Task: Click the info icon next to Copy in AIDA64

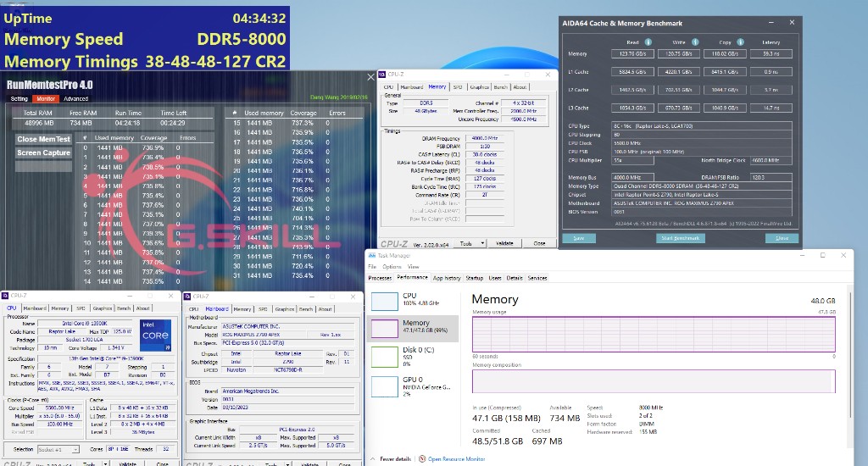Action: click(x=740, y=42)
